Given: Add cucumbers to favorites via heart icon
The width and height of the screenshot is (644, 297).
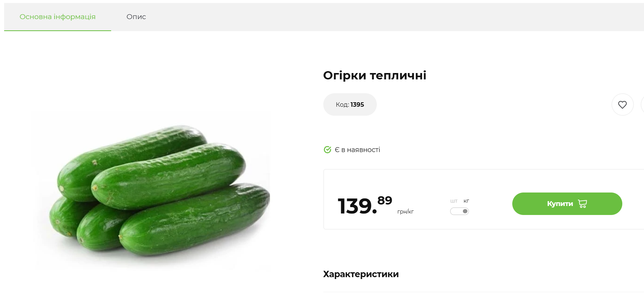Looking at the screenshot, I should [x=622, y=104].
